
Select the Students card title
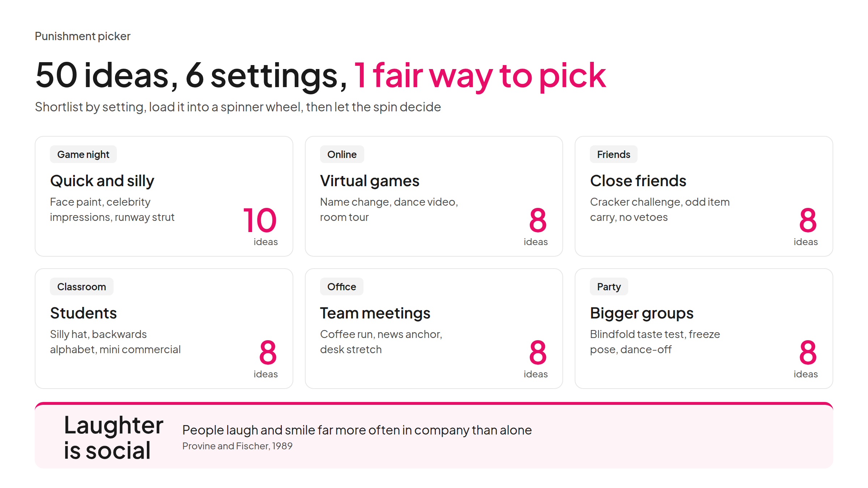(83, 313)
